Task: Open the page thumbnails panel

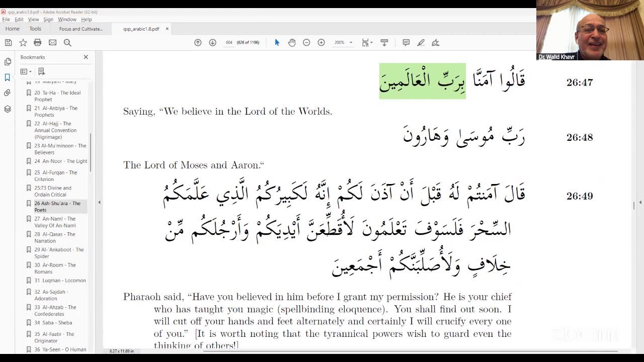Action: point(8,62)
